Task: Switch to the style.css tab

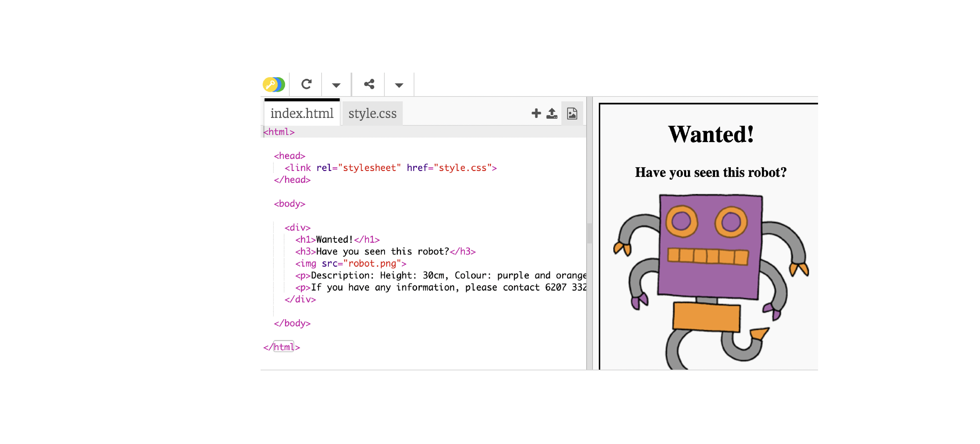Action: (x=372, y=113)
